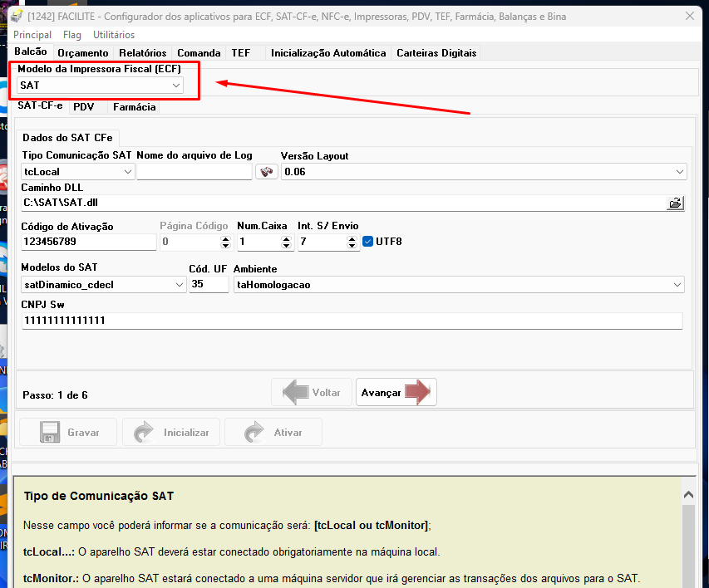Click the Código de Ativação input field
This screenshot has height=588, width=709.
click(x=88, y=242)
